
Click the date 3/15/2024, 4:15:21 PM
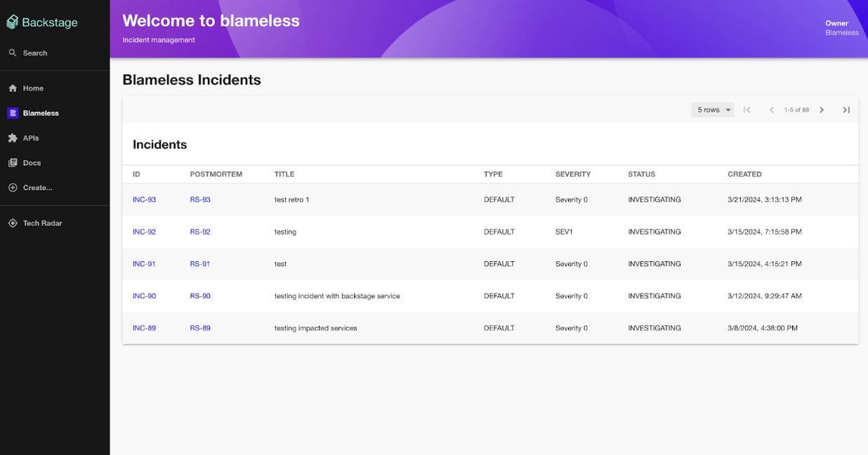(764, 264)
